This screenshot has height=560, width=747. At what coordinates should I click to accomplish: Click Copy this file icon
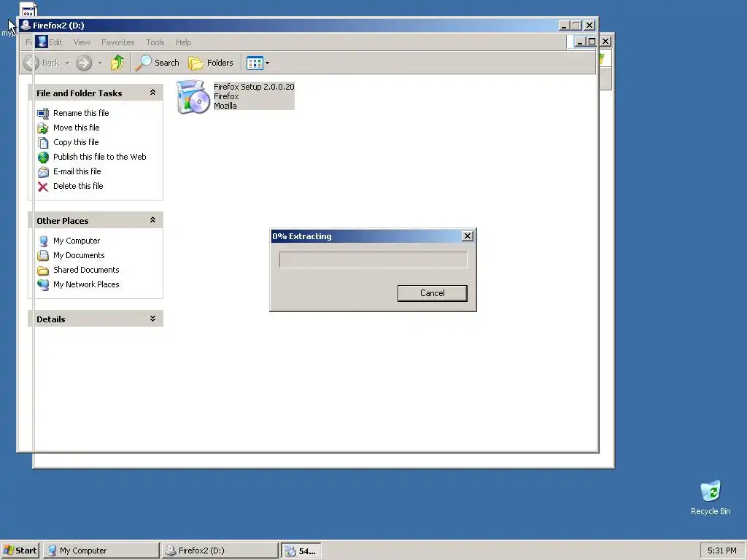coord(43,142)
